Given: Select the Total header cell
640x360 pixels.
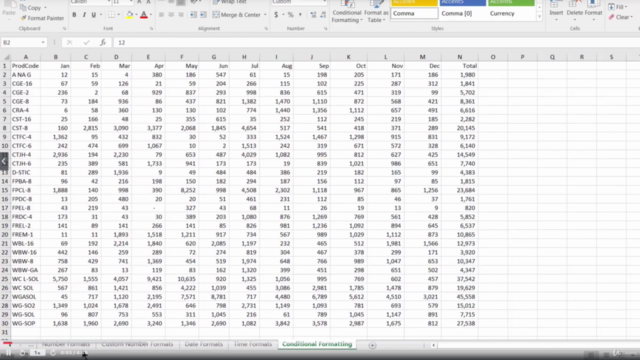Looking at the screenshot, I should pyautogui.click(x=460, y=66).
